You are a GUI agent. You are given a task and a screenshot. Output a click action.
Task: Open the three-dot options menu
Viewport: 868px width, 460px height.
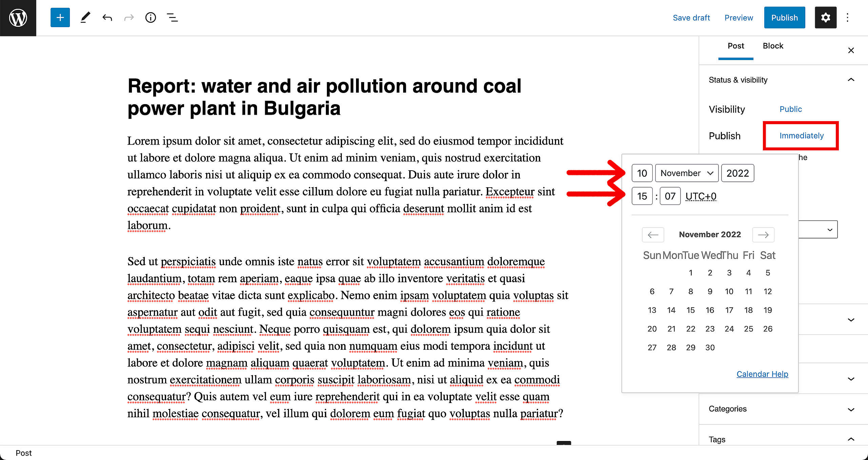point(847,18)
